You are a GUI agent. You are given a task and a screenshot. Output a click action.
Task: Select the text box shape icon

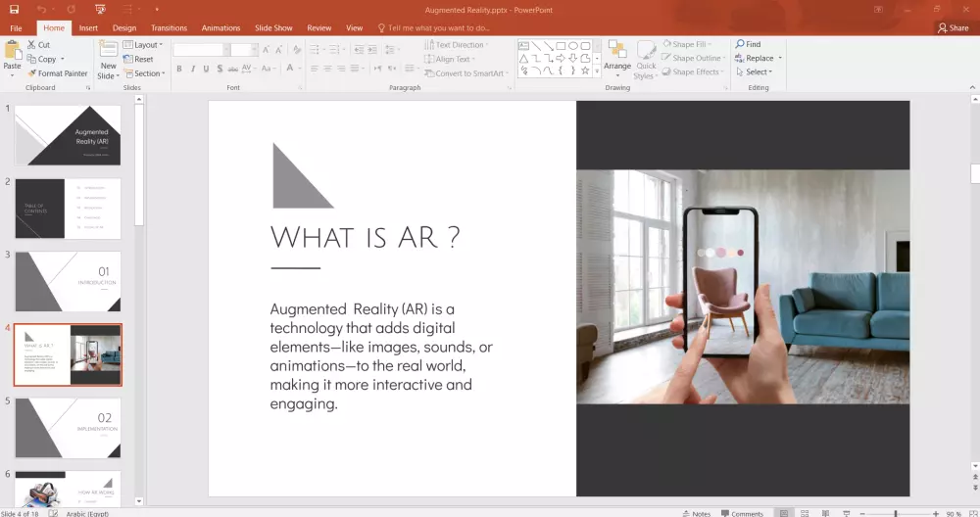click(x=523, y=46)
